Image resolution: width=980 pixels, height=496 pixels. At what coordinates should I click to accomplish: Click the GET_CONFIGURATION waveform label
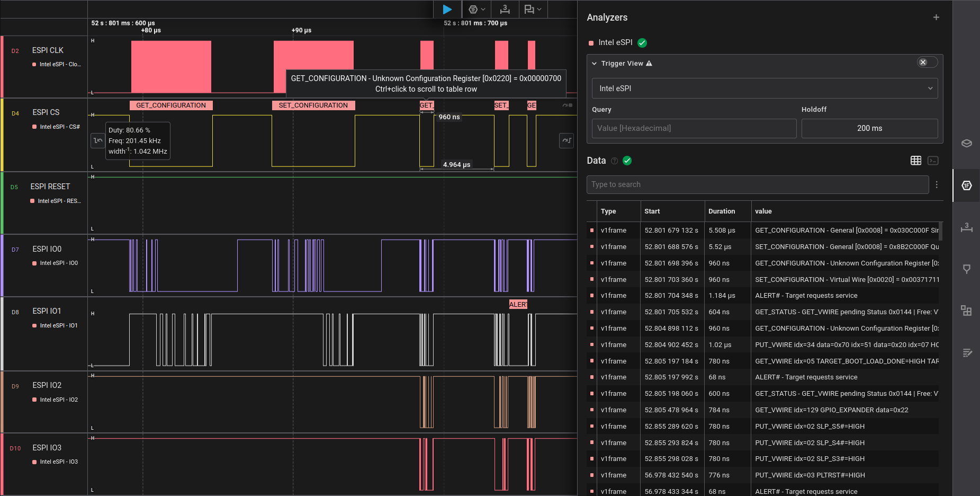tap(171, 105)
